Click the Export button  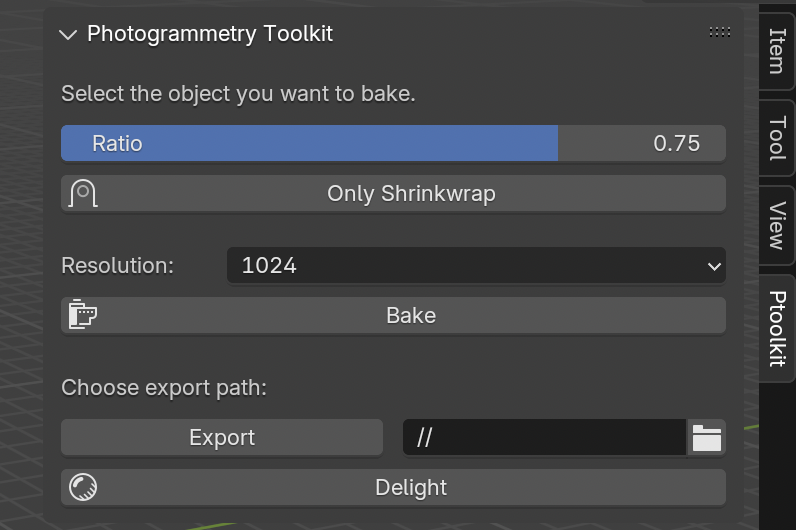[x=222, y=438]
